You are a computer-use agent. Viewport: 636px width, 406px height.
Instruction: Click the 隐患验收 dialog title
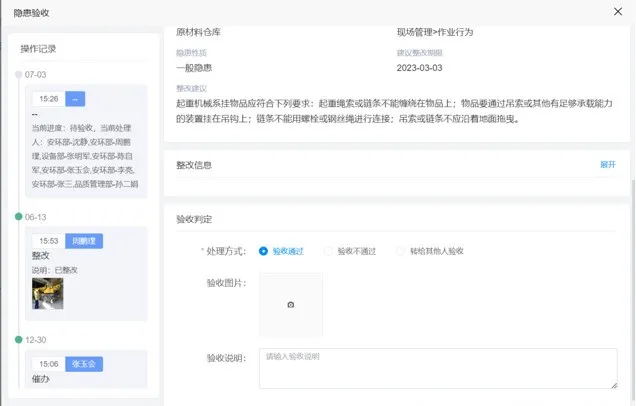[31, 13]
